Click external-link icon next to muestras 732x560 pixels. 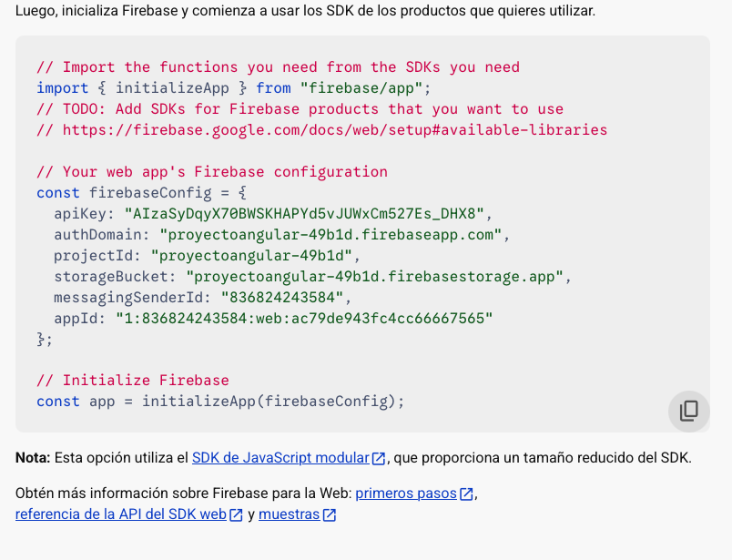coord(330,514)
